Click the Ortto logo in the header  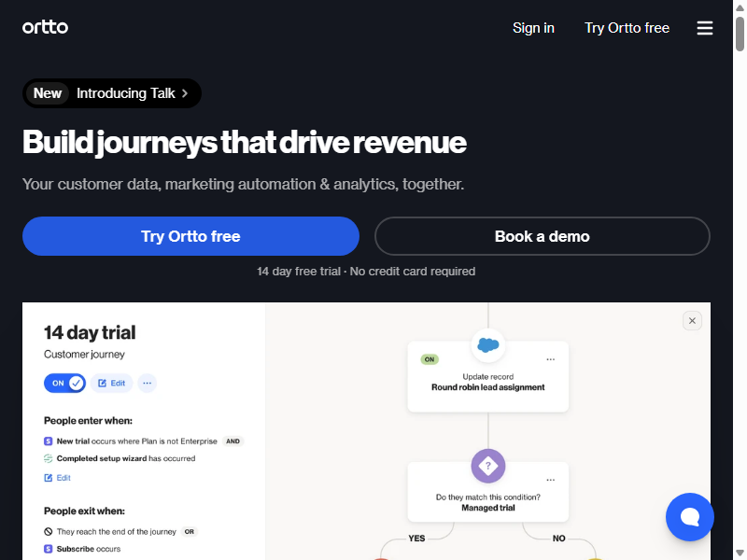[x=45, y=27]
